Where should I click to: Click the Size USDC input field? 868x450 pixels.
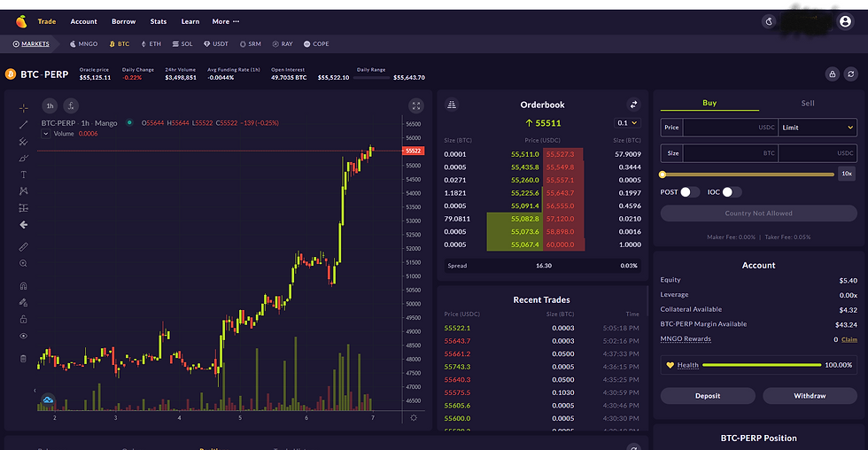(x=818, y=153)
